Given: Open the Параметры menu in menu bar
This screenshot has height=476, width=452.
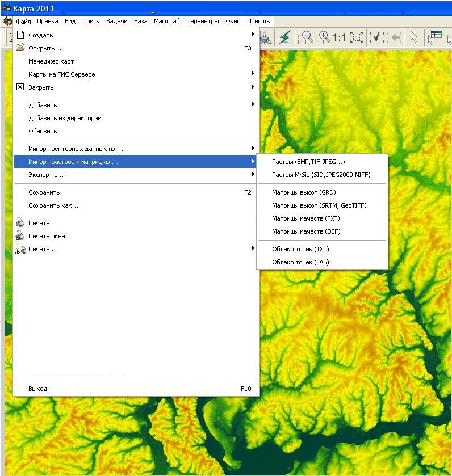Looking at the screenshot, I should 202,21.
